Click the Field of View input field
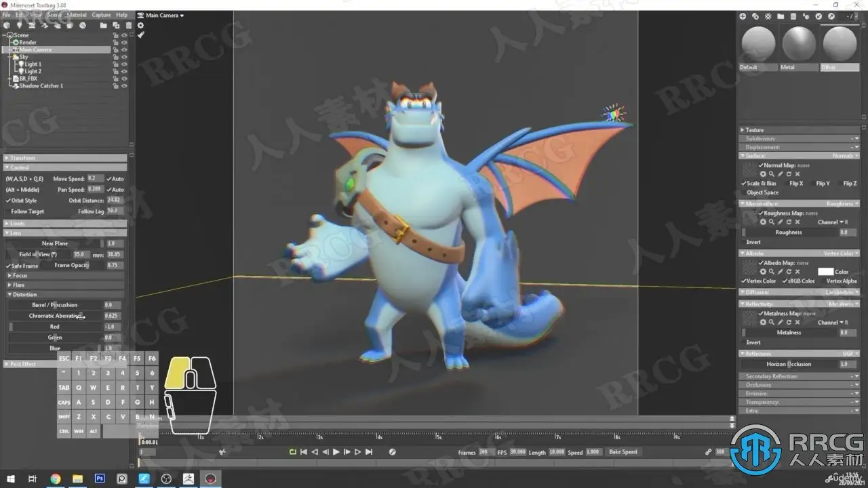 pos(82,255)
